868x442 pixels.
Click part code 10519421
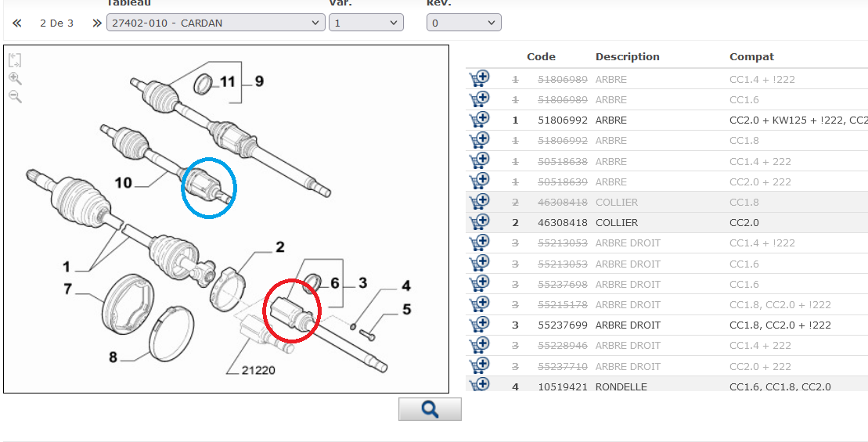point(563,386)
